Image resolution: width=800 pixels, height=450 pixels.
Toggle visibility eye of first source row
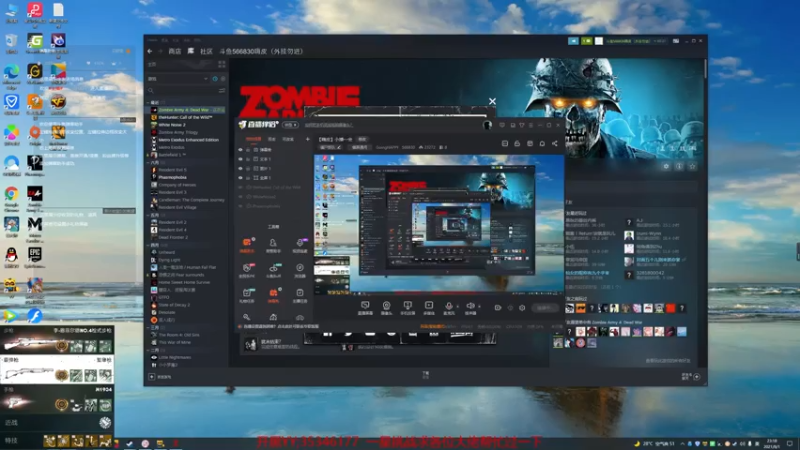point(240,150)
